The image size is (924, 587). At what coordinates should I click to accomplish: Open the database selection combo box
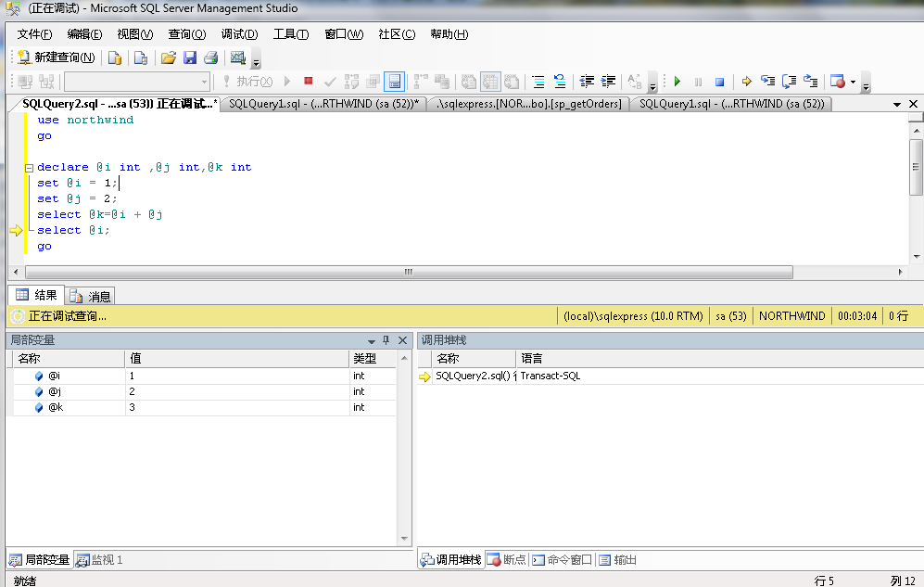point(206,81)
